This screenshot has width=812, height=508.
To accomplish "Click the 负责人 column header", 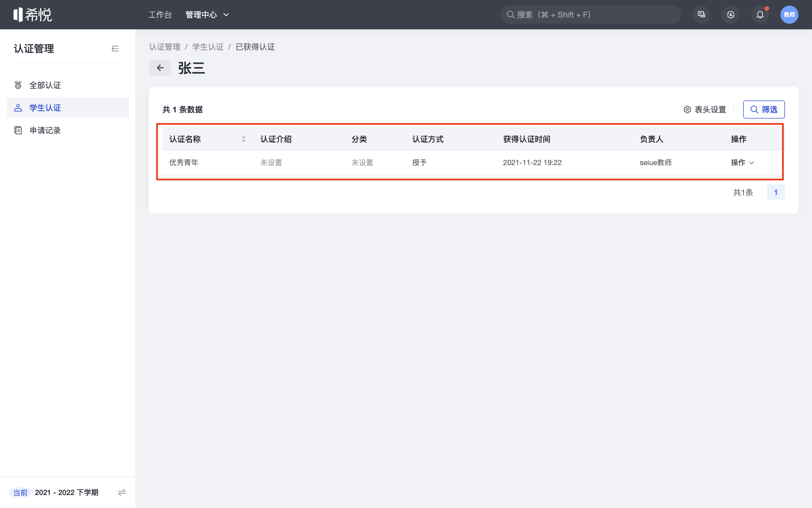I will [x=652, y=139].
